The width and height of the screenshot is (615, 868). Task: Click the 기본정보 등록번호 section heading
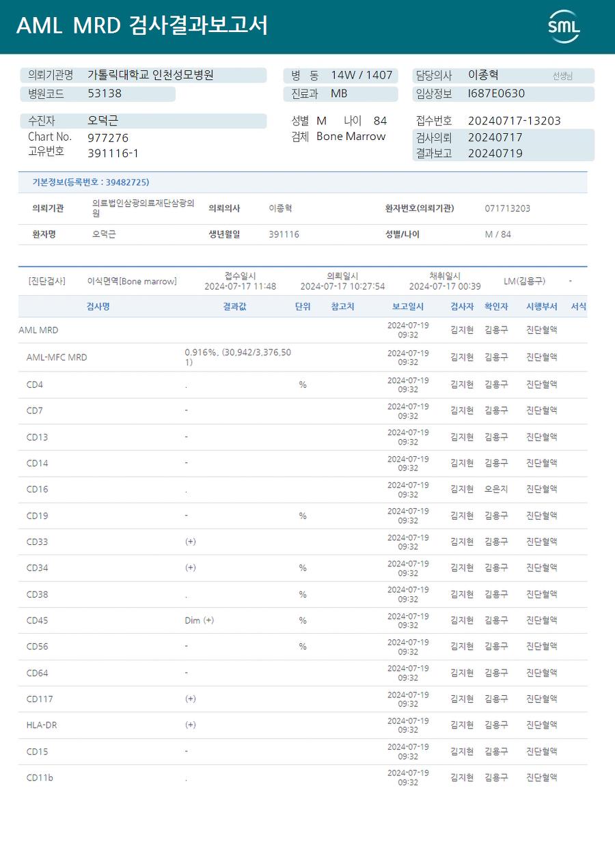point(91,182)
